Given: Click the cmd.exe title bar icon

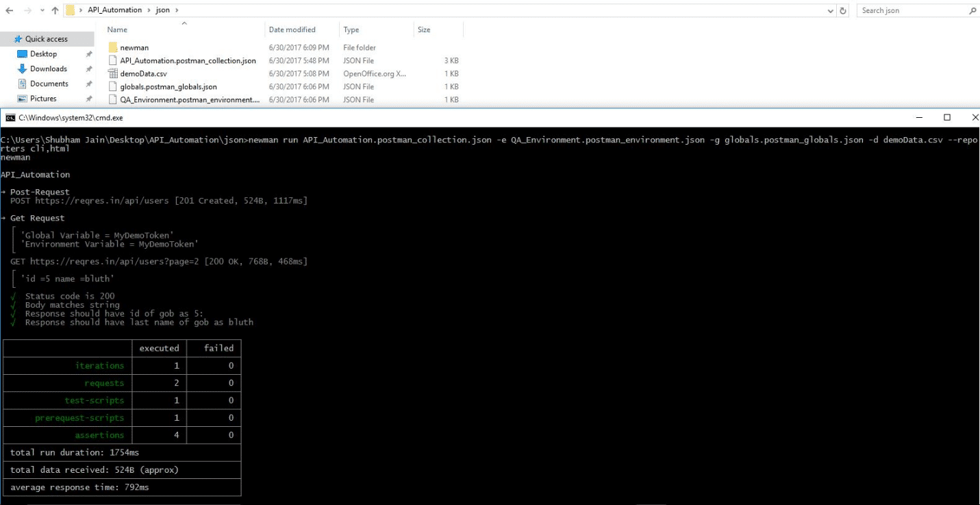Looking at the screenshot, I should tap(10, 118).
